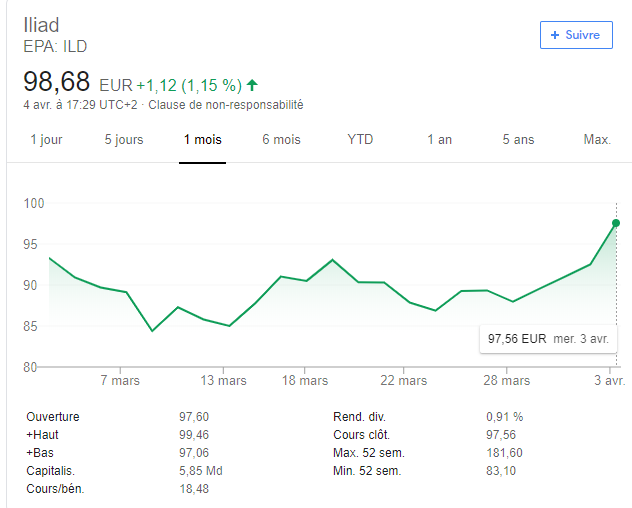The width and height of the screenshot is (632, 508).
Task: Open the YTD chart view
Action: pos(360,140)
